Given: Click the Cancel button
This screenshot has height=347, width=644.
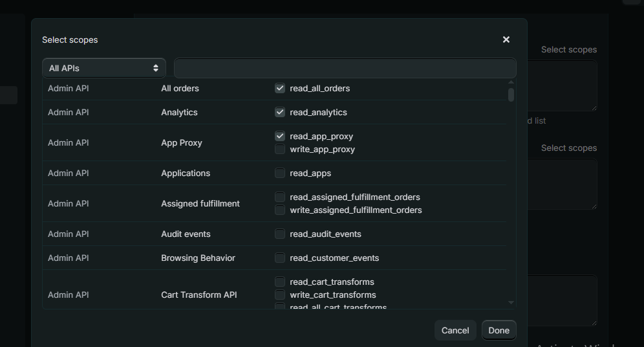Looking at the screenshot, I should [x=455, y=330].
